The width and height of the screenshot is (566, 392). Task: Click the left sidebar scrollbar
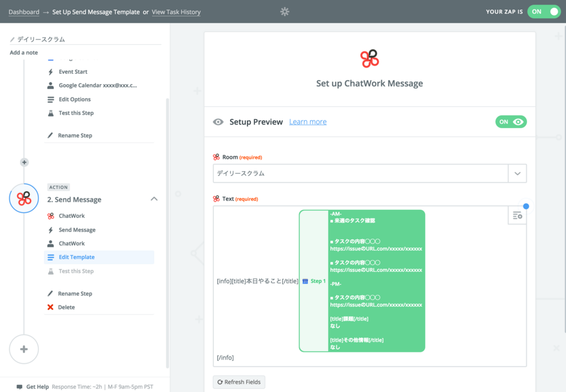tap(167, 232)
